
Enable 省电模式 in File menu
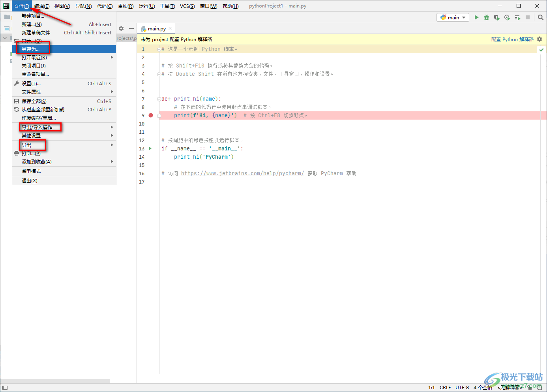tap(64, 171)
